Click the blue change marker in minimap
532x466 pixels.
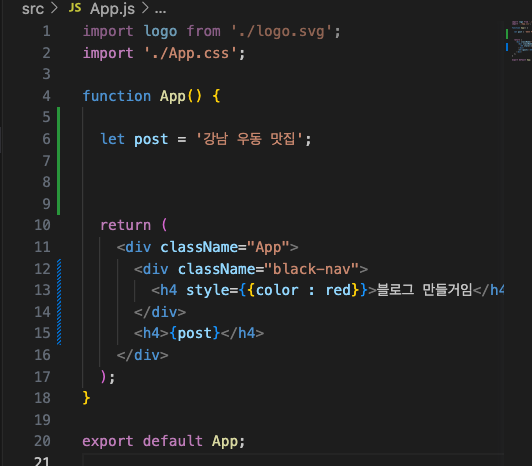click(x=507, y=47)
